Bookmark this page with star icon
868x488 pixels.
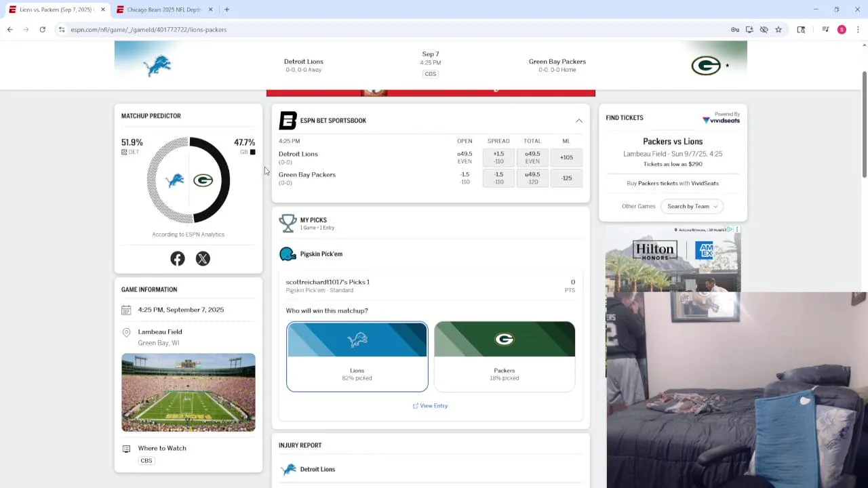pyautogui.click(x=778, y=29)
